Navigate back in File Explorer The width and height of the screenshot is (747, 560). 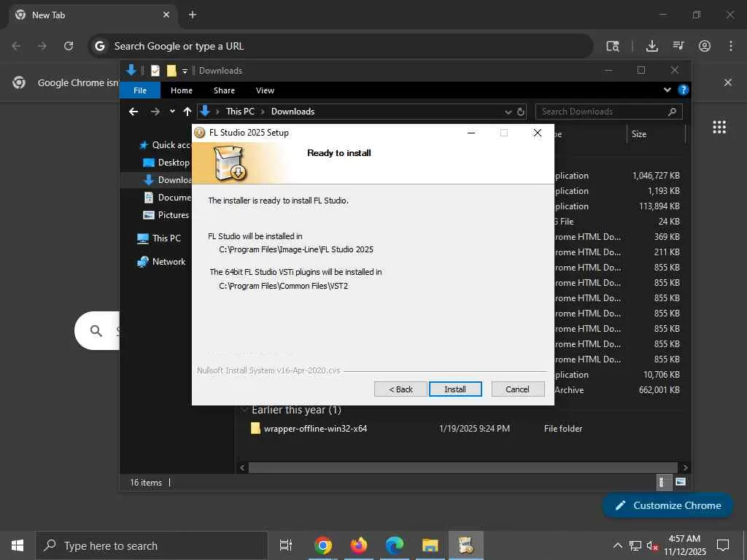[x=133, y=112]
